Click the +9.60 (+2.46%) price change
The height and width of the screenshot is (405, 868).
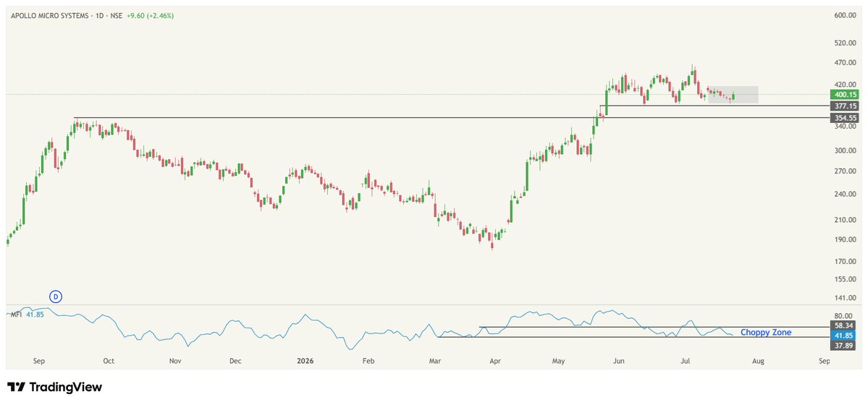150,16
